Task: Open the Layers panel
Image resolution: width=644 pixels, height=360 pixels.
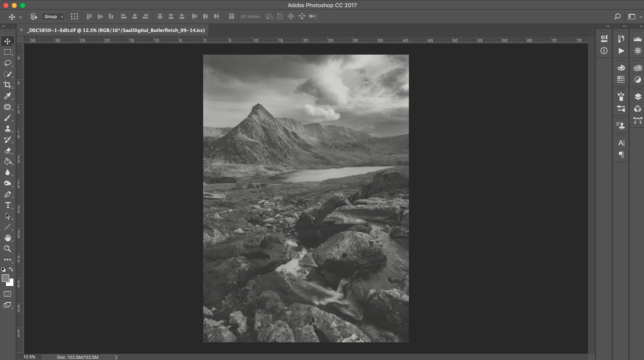Action: [x=638, y=97]
